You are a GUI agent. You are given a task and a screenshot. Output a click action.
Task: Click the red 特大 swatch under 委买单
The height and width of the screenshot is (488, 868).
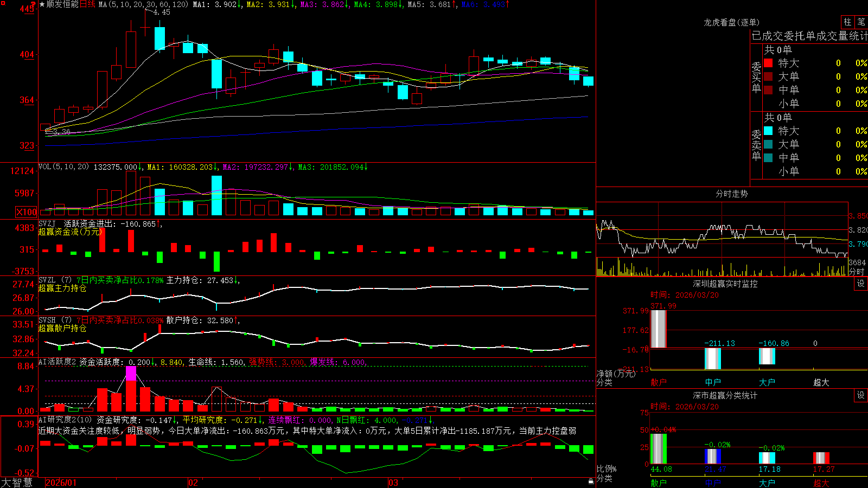point(768,63)
